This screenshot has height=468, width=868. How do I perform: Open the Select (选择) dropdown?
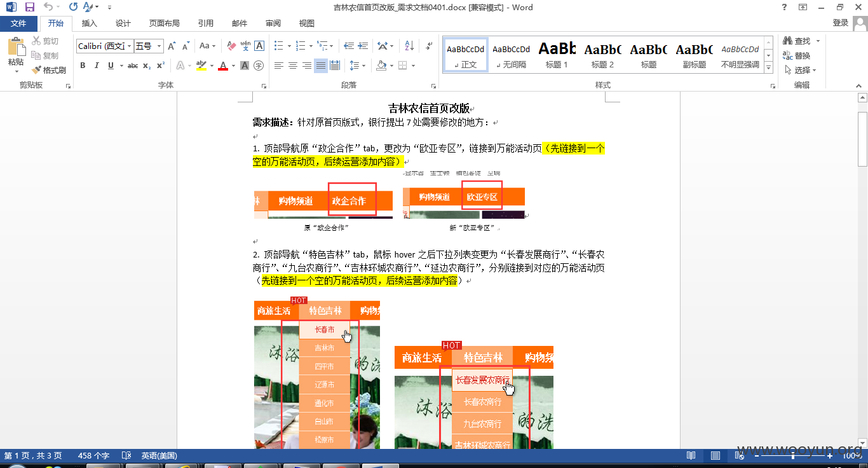pyautogui.click(x=801, y=70)
